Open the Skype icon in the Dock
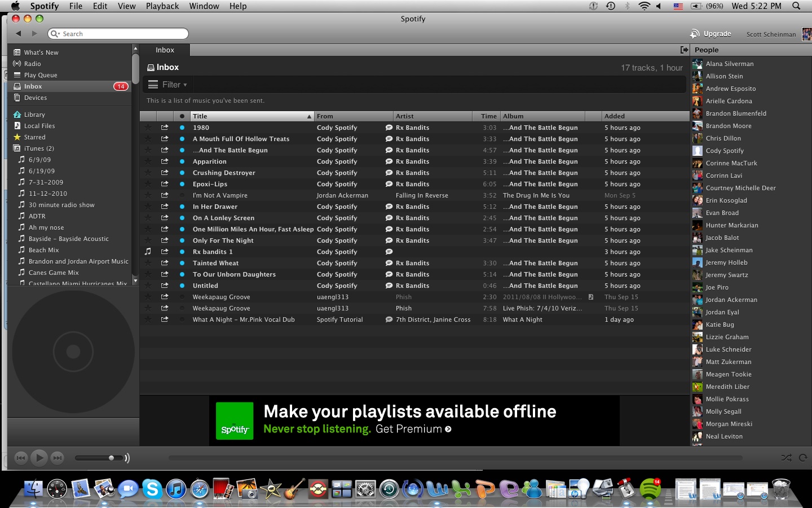This screenshot has height=508, width=812. (152, 489)
